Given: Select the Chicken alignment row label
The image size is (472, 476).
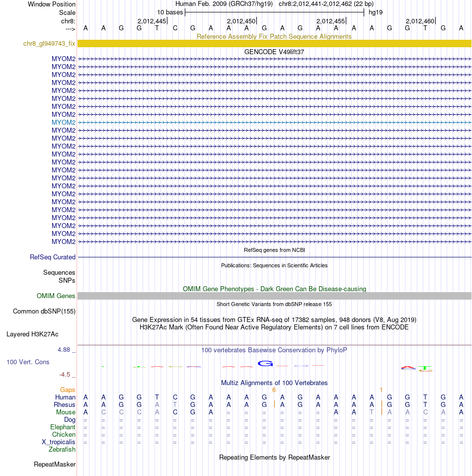Looking at the screenshot, I should 64,435.
